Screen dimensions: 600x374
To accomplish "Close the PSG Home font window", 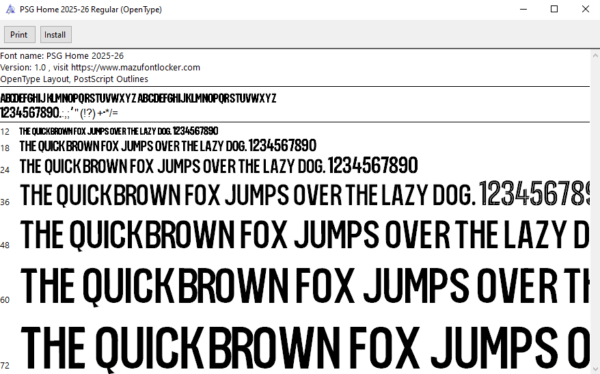I will click(585, 9).
